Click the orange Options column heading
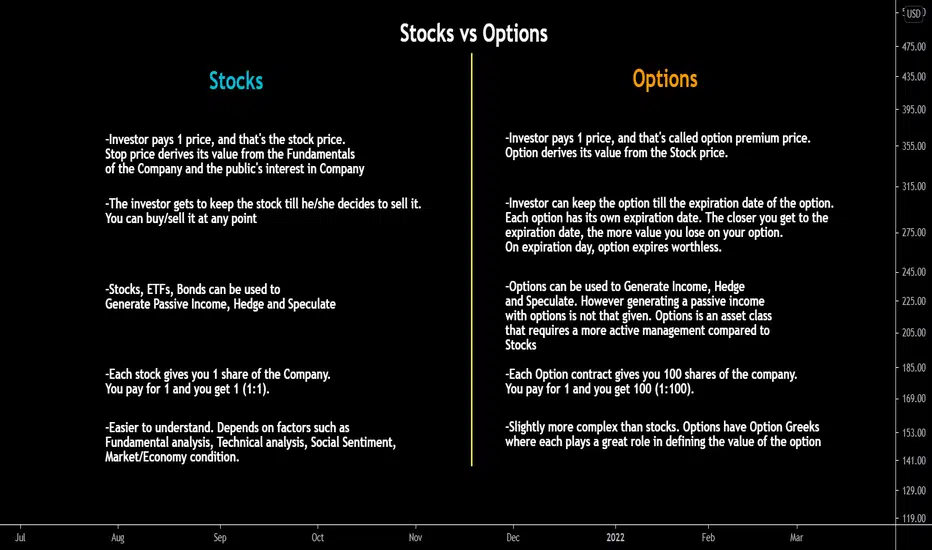Screen dimensions: 932x550 coord(665,79)
